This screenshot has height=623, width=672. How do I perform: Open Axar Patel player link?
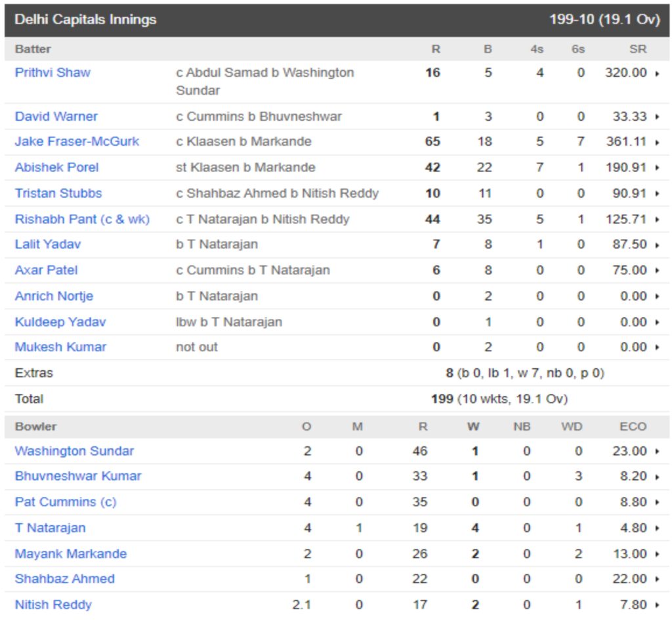pos(47,270)
